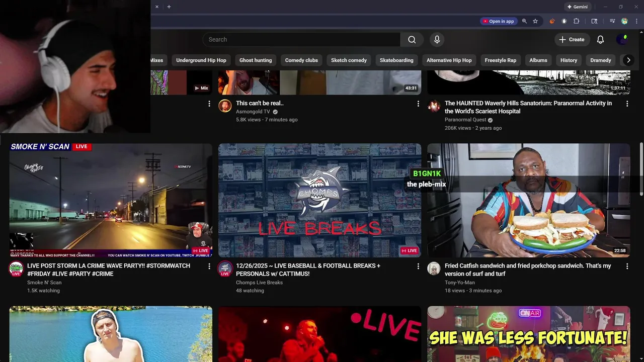Go to the Chomps Live Breaks channel name
Image resolution: width=644 pixels, height=362 pixels.
click(x=259, y=283)
